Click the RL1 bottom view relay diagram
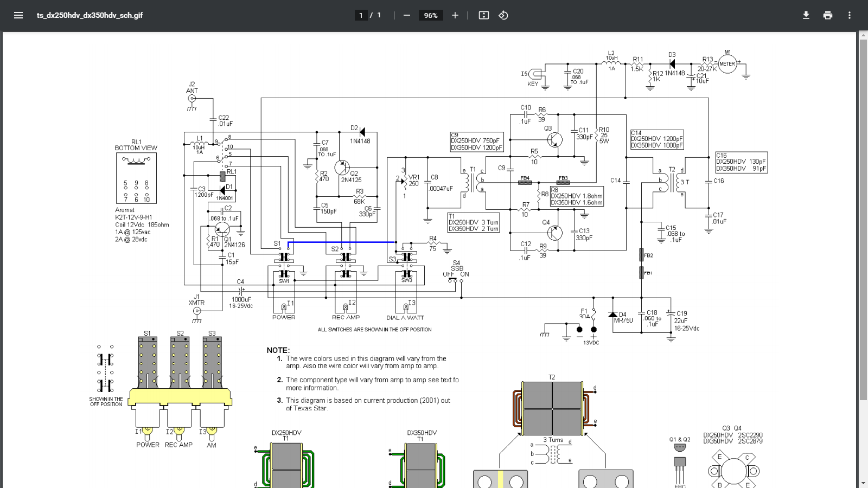This screenshot has width=868, height=488. click(136, 178)
